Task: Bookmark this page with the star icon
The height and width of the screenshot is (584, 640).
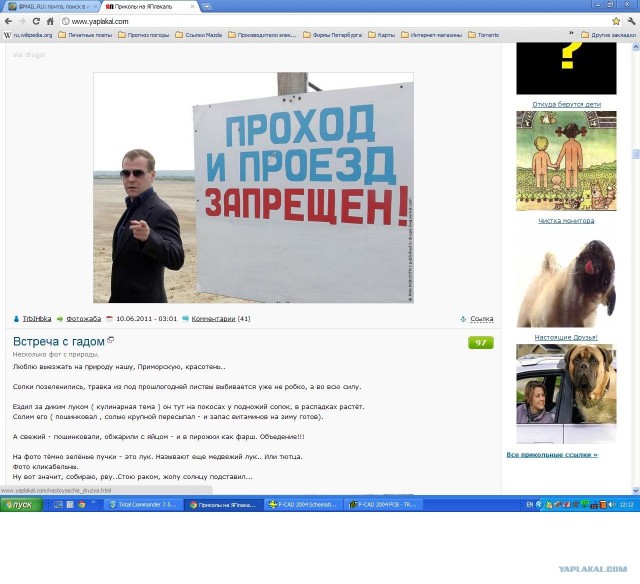Action: pos(616,21)
